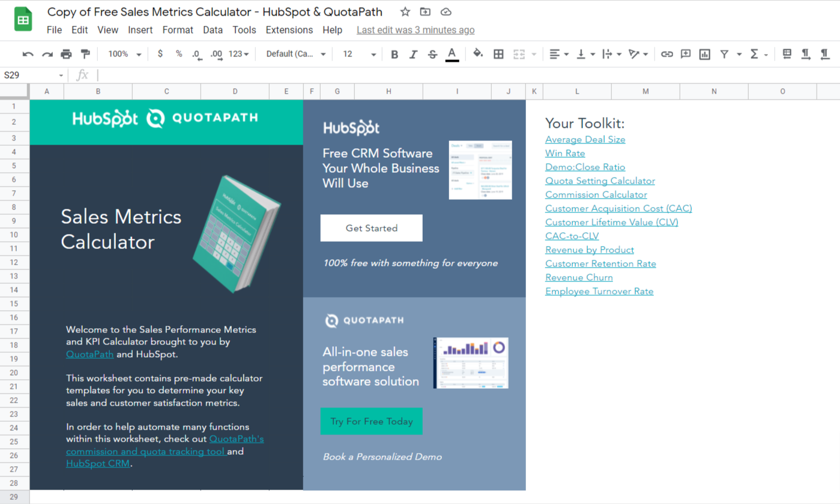Open the font size 12 dropdown

359,54
